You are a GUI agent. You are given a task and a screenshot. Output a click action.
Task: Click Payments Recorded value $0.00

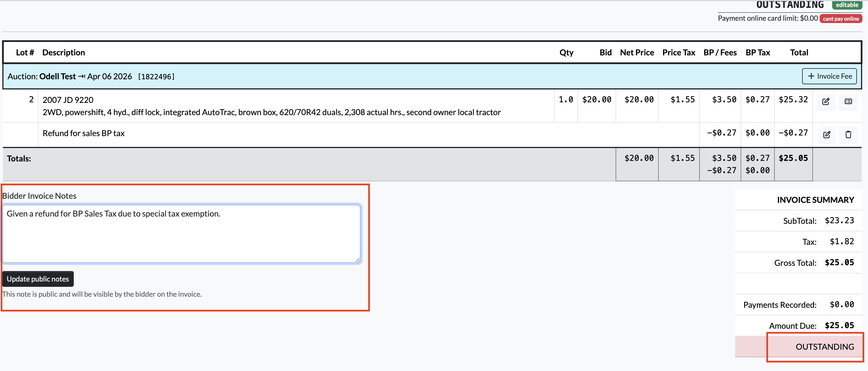click(x=842, y=304)
